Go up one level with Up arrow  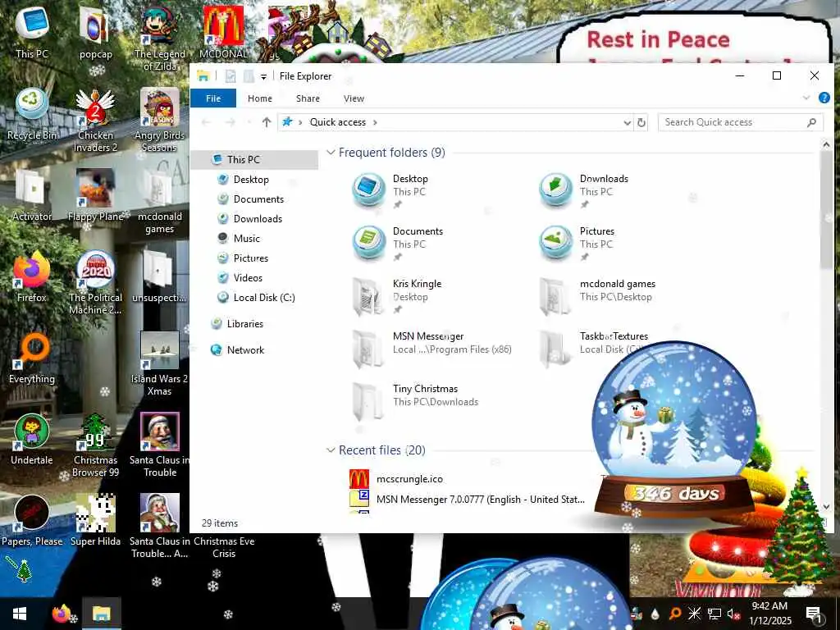pos(267,122)
